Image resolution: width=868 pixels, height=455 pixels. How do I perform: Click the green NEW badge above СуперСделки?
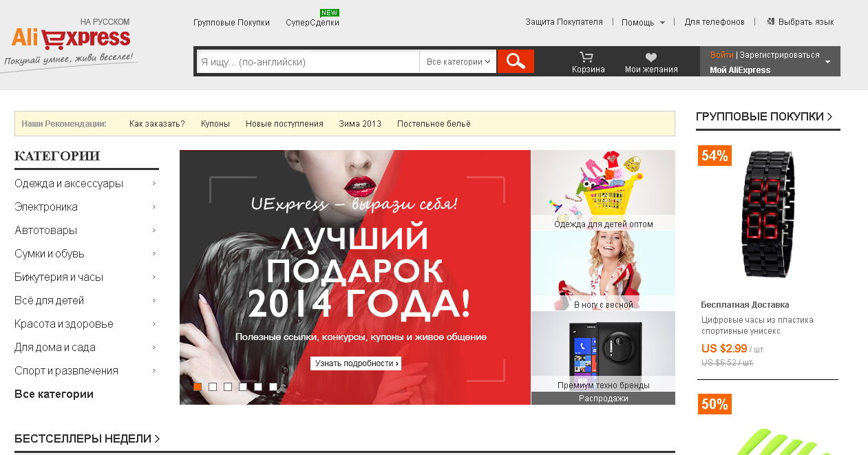point(330,12)
